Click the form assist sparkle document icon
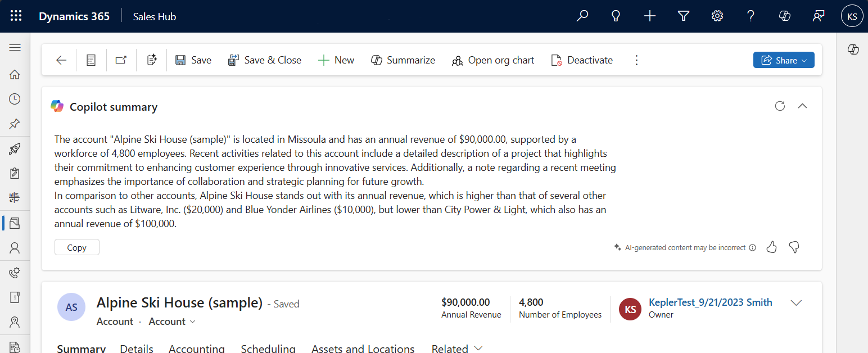The height and width of the screenshot is (353, 868). pyautogui.click(x=151, y=60)
